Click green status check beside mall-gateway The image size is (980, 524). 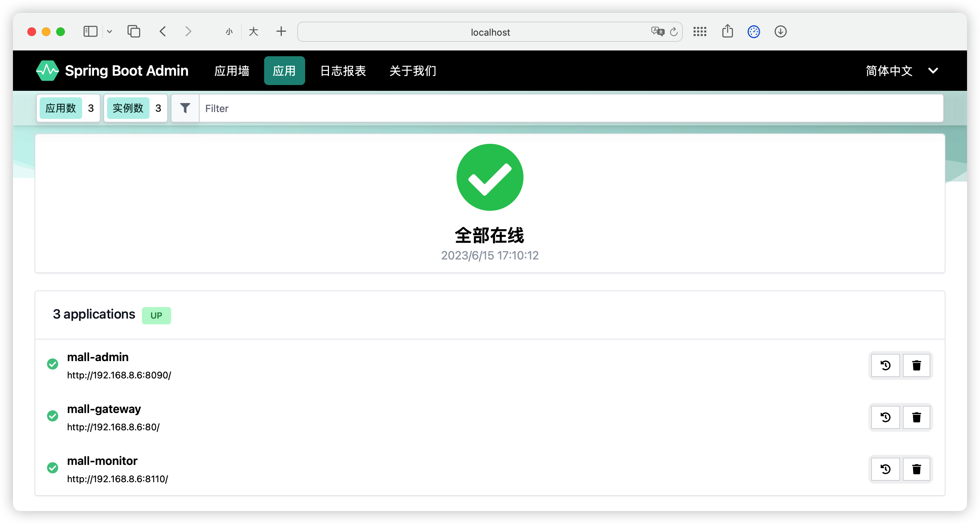tap(53, 416)
